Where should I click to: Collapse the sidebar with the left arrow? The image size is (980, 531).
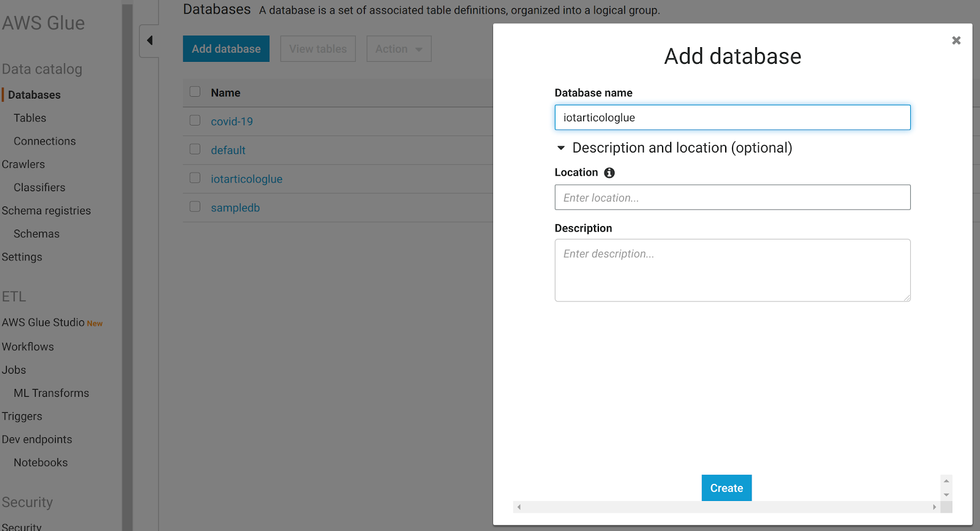tap(149, 40)
